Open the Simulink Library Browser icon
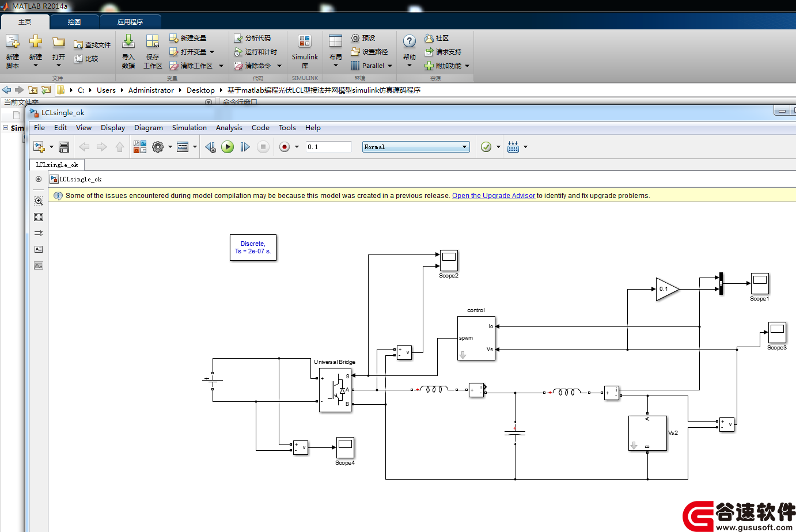This screenshot has width=796, height=532. point(140,147)
